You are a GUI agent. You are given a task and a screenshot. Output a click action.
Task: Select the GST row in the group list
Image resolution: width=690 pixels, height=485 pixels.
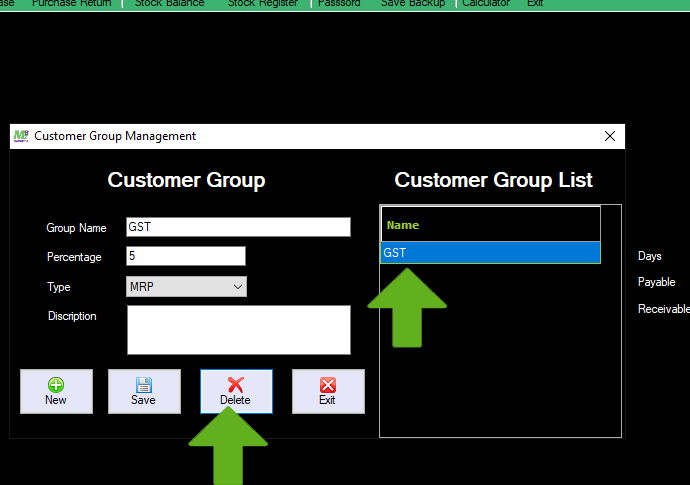(490, 253)
